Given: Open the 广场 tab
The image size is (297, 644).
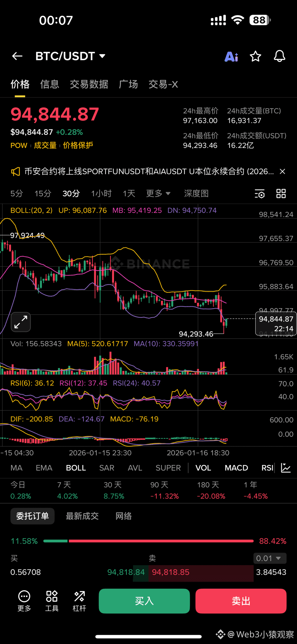Looking at the screenshot, I should [x=128, y=84].
